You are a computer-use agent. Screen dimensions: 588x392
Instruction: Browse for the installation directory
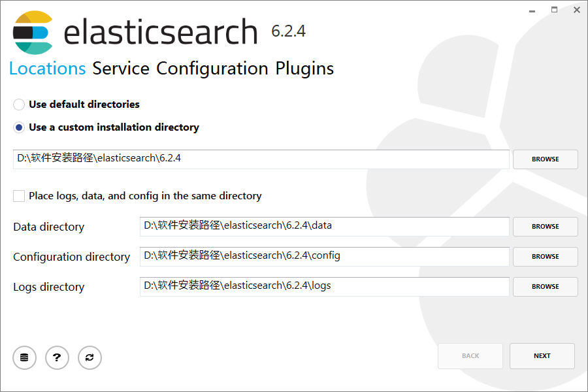point(546,159)
